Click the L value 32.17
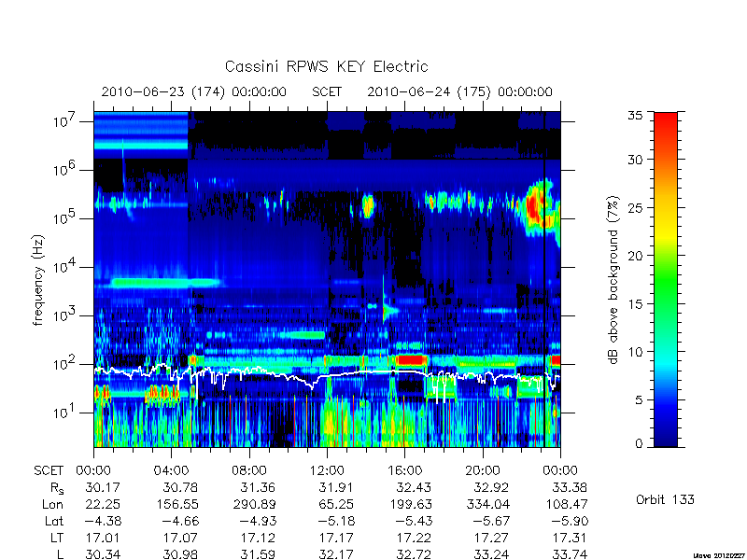 point(336,554)
